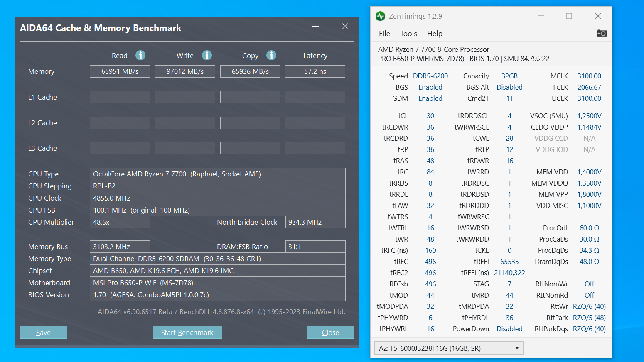The image size is (644, 362).
Task: Minimize the AIDA64 benchmark window
Action: pos(316,27)
